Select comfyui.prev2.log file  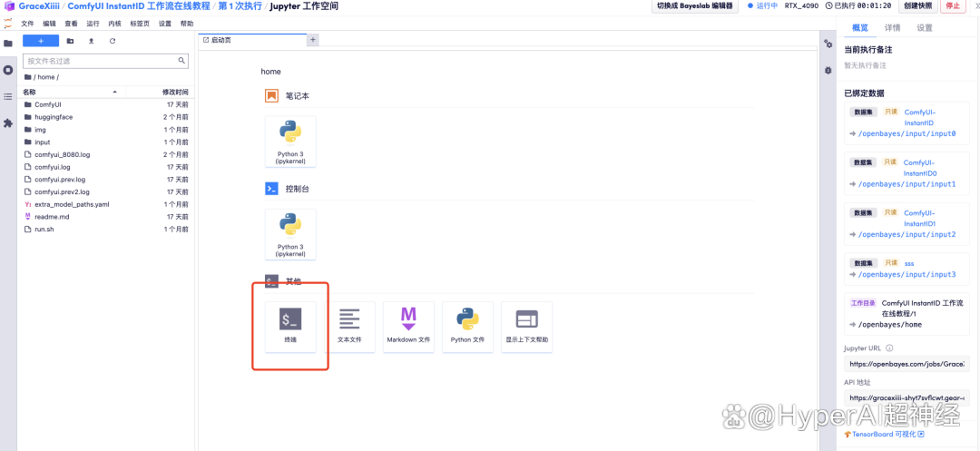(x=105, y=191)
